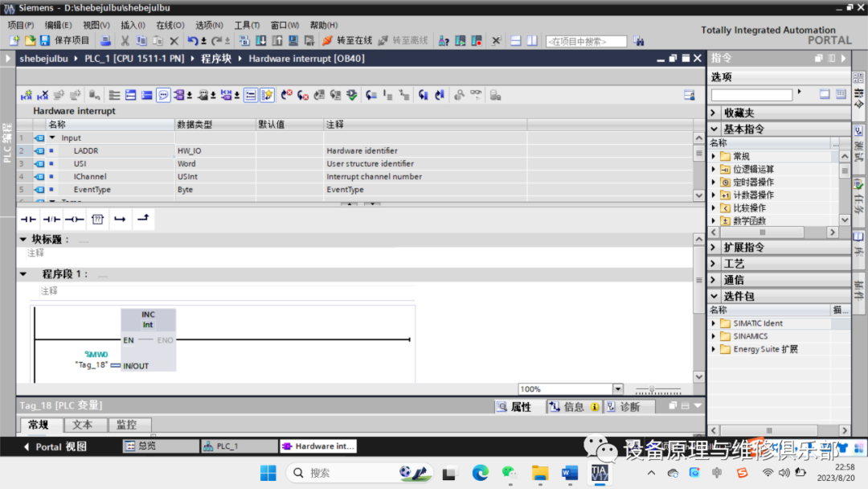The width and height of the screenshot is (868, 489).
Task: Switch to the 总览 overview button
Action: [x=159, y=446]
